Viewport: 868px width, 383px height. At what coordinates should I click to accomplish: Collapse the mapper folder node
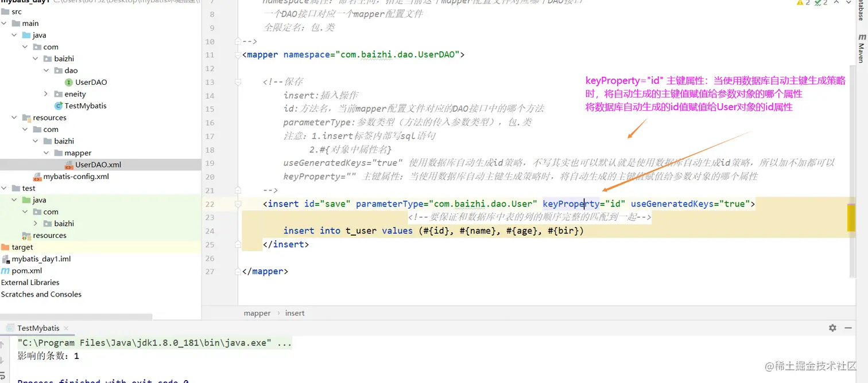46,153
